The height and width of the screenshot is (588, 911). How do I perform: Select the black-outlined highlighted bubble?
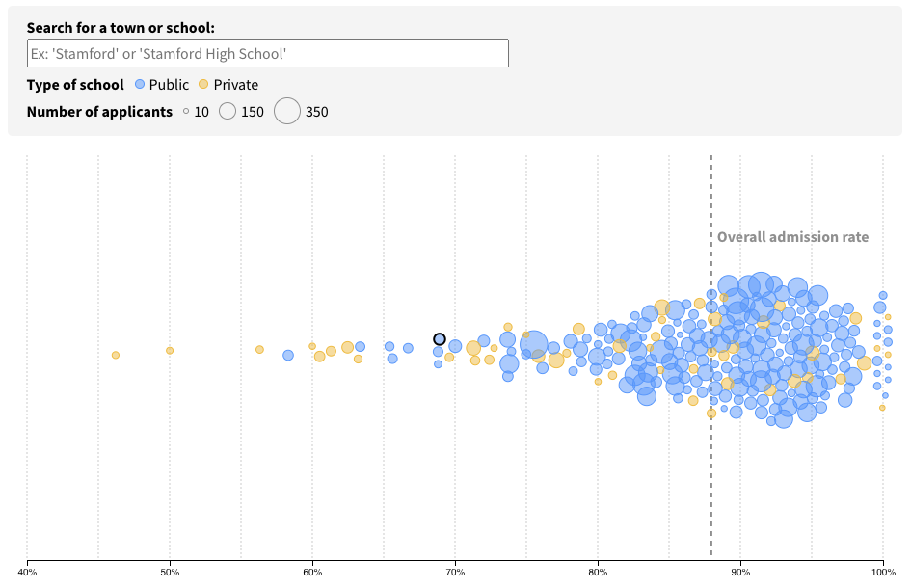[x=440, y=339]
